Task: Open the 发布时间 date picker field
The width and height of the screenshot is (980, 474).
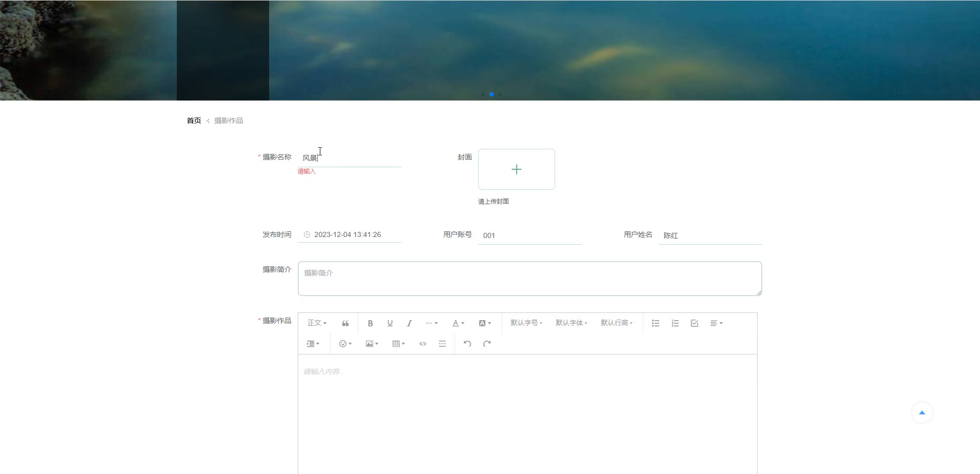Action: coord(350,234)
